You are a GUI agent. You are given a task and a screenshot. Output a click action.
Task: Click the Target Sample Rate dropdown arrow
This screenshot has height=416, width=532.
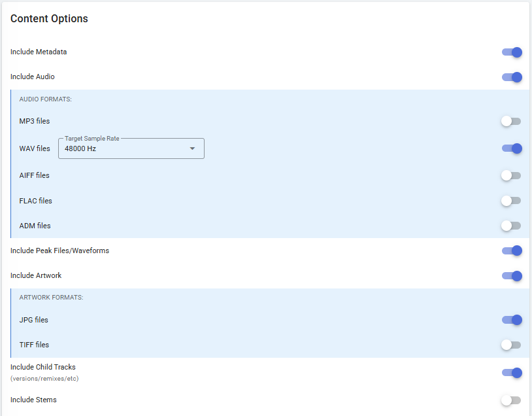click(192, 148)
